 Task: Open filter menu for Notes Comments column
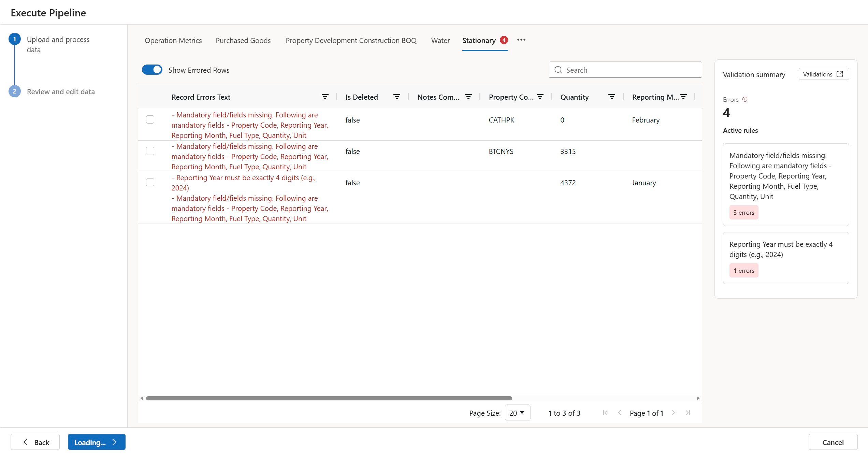pyautogui.click(x=468, y=97)
